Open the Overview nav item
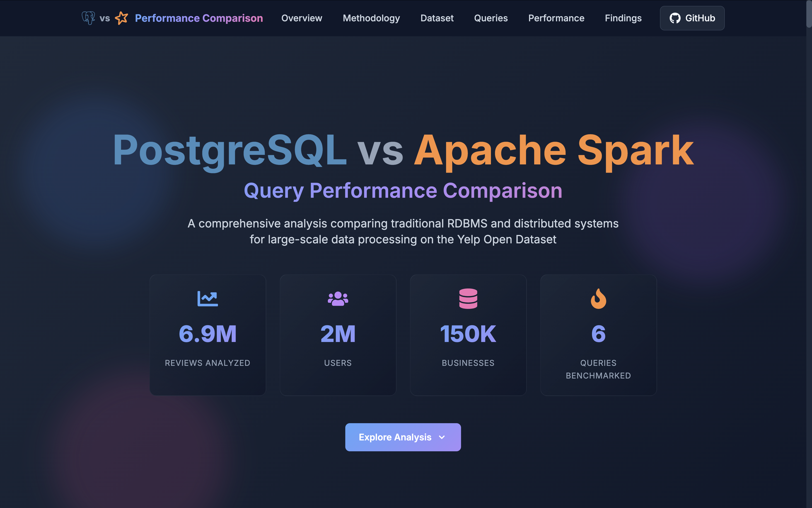The image size is (812, 508). 302,18
